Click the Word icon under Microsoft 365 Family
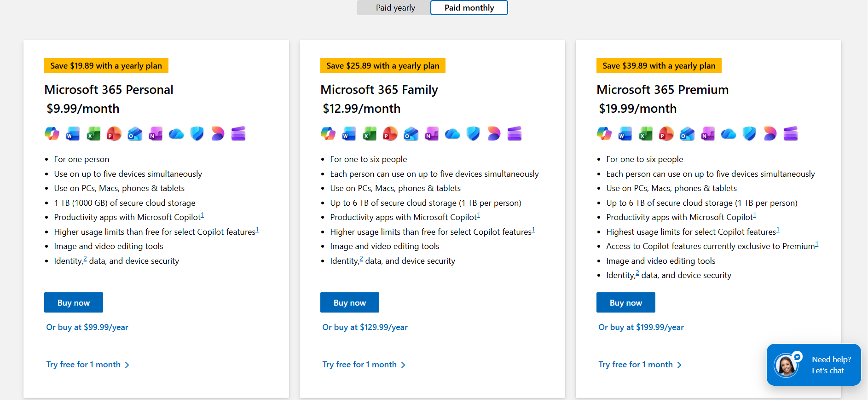 pyautogui.click(x=349, y=134)
